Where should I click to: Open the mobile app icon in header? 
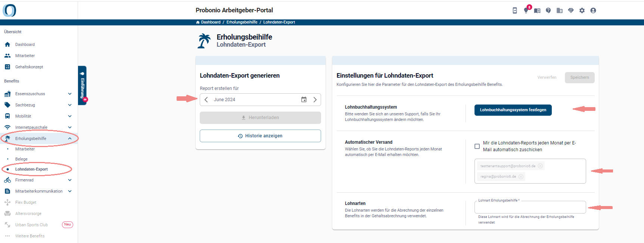[x=515, y=10]
